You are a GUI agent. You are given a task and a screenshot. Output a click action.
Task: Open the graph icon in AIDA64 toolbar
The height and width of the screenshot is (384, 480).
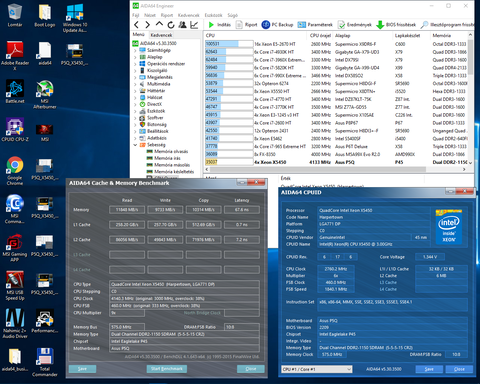point(194,25)
